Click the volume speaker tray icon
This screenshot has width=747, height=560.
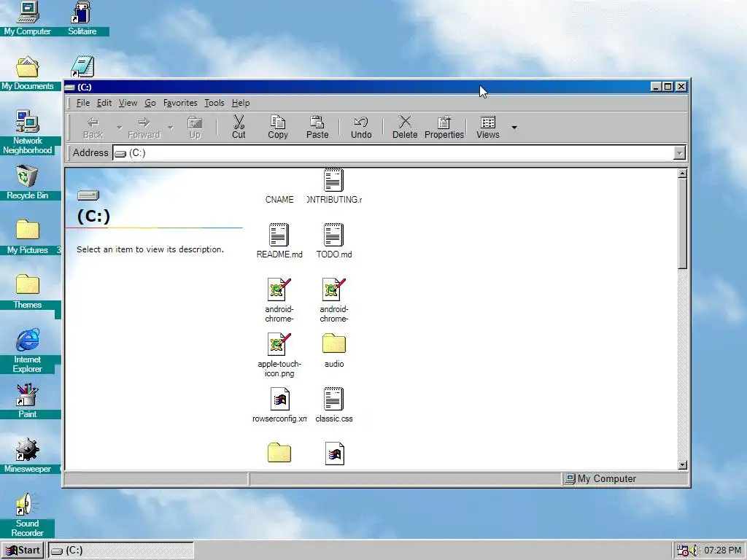click(x=694, y=551)
